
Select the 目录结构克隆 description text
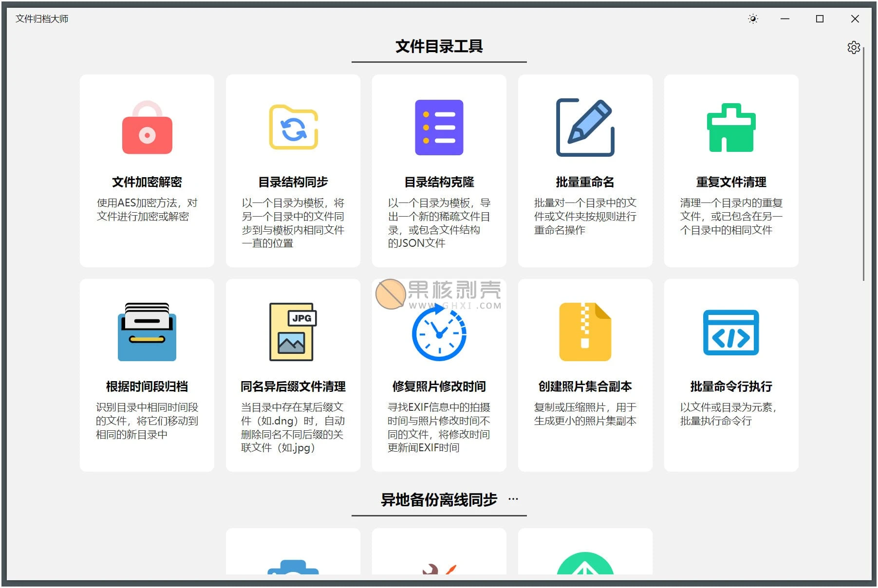click(x=439, y=223)
